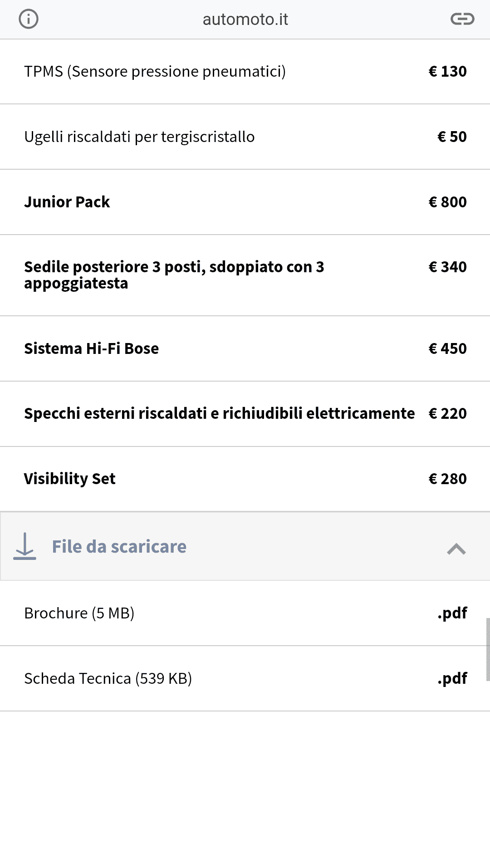Click the Brochure .pdf label
Image resolution: width=490 pixels, height=868 pixels.
coord(452,613)
